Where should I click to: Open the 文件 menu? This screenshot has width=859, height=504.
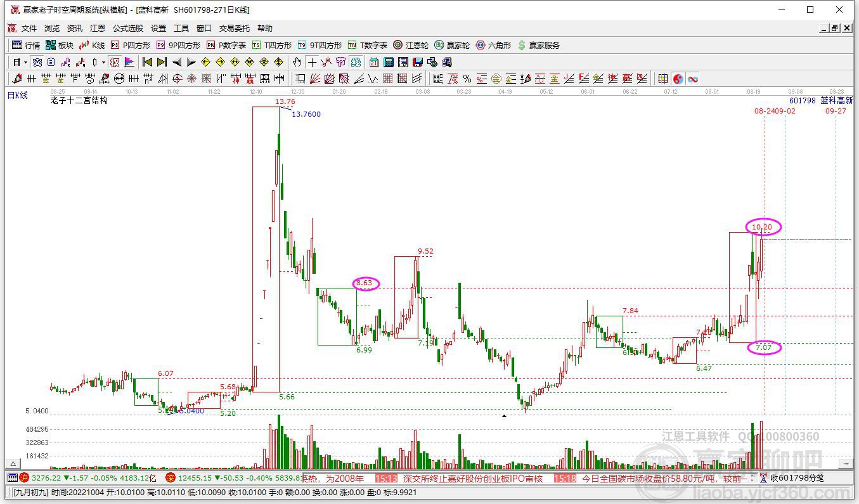pos(29,29)
